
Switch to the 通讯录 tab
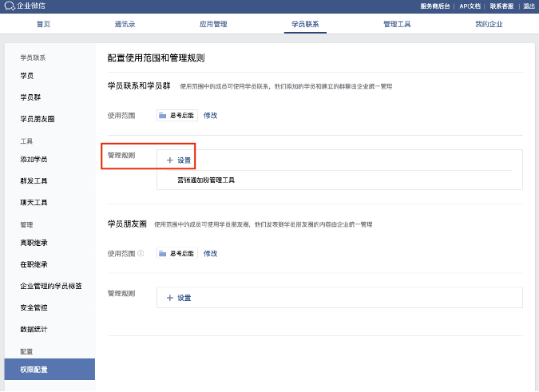click(x=125, y=24)
